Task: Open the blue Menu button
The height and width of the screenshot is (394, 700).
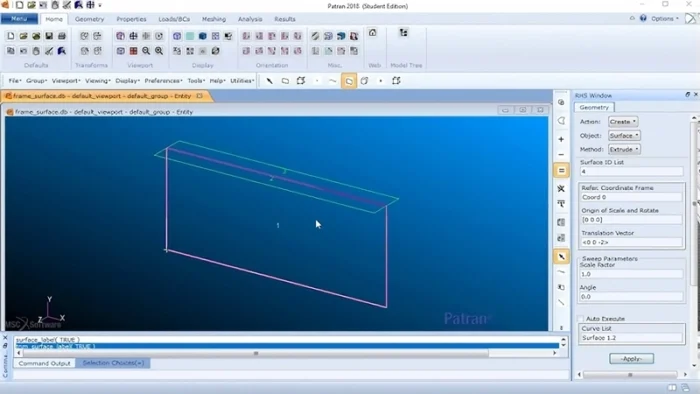Action: click(19, 19)
